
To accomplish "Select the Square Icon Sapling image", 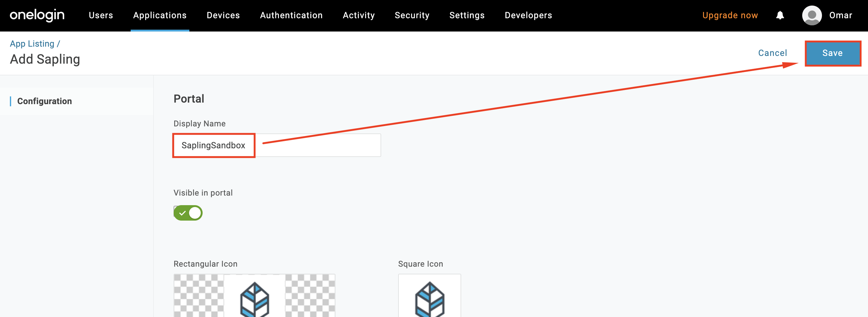I will (429, 296).
